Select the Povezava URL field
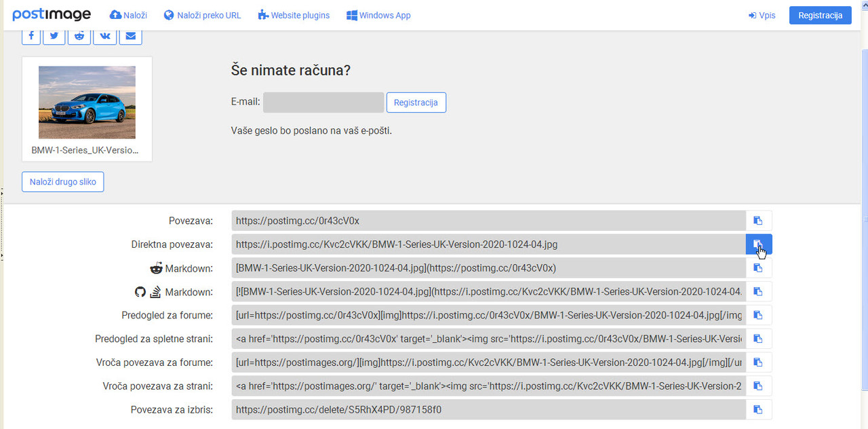 (488, 221)
